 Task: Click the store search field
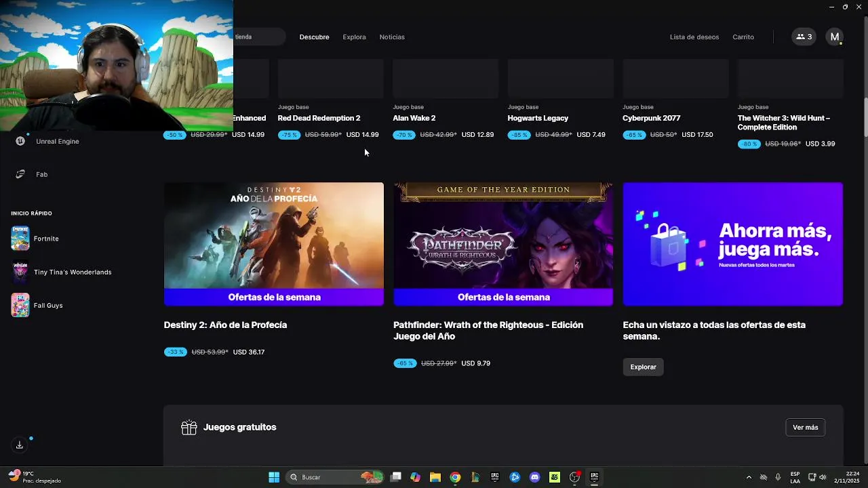[x=259, y=37]
